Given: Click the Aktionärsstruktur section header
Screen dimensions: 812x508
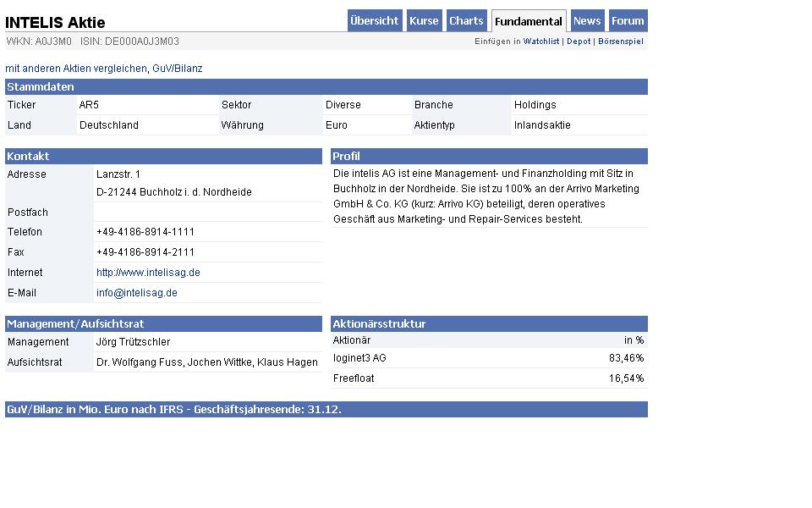Looking at the screenshot, I should click(x=489, y=323).
